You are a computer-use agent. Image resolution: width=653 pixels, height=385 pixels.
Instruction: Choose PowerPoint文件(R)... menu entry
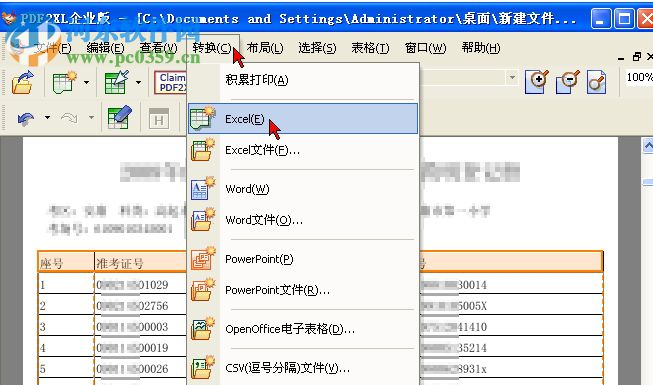303,290
